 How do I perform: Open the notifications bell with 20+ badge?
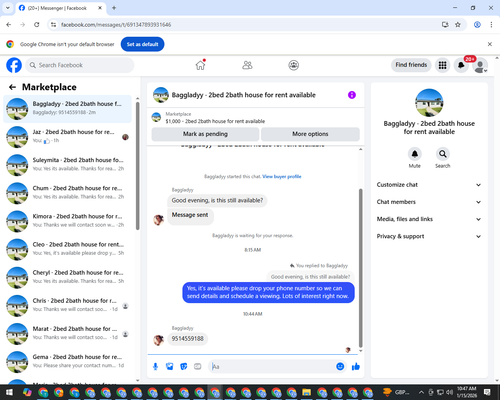pyautogui.click(x=461, y=65)
